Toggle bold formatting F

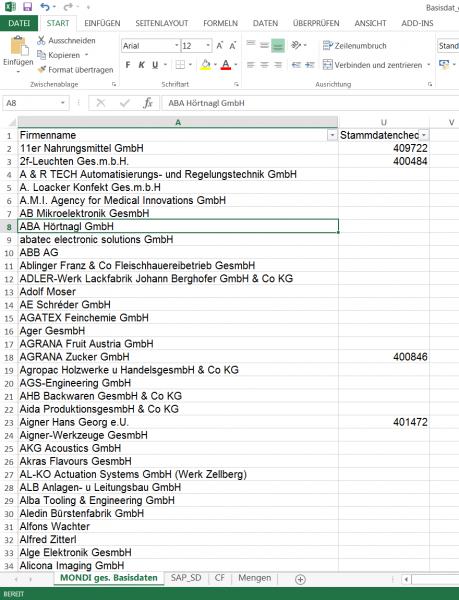point(128,65)
